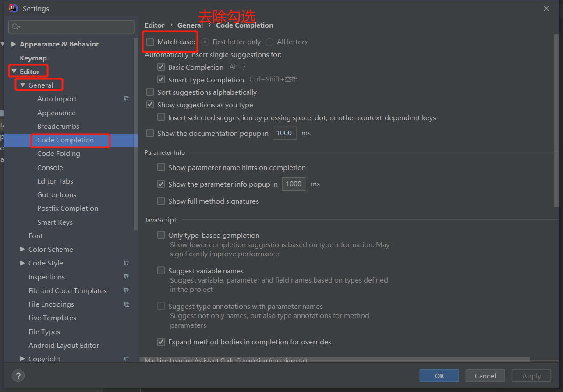
Task: Open Code Folding settings
Action: tap(59, 154)
